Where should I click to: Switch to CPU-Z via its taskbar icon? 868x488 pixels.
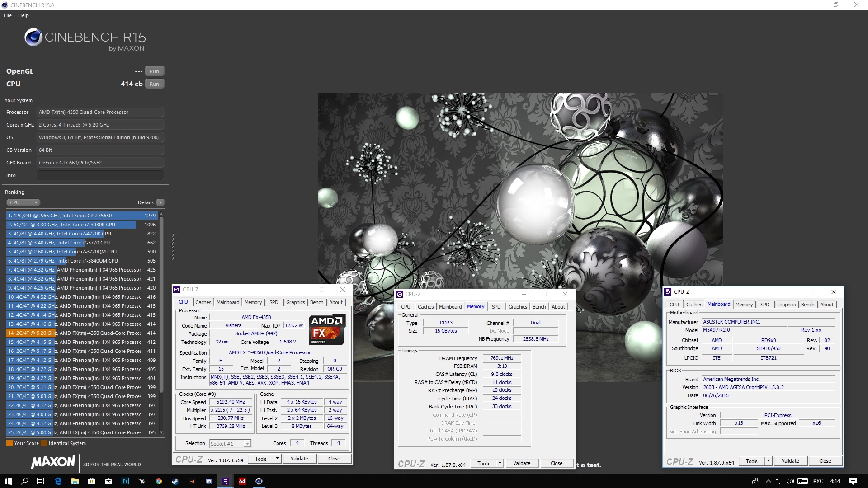point(226,481)
